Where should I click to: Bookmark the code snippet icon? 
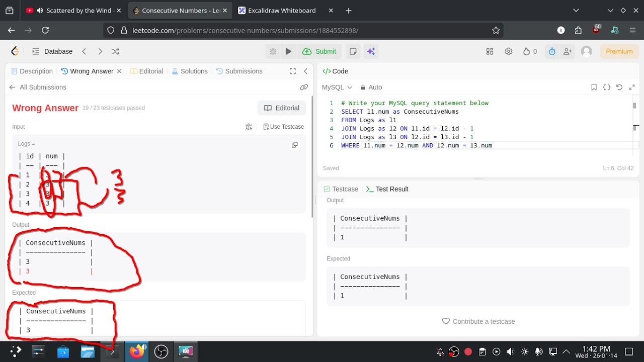pos(594,87)
